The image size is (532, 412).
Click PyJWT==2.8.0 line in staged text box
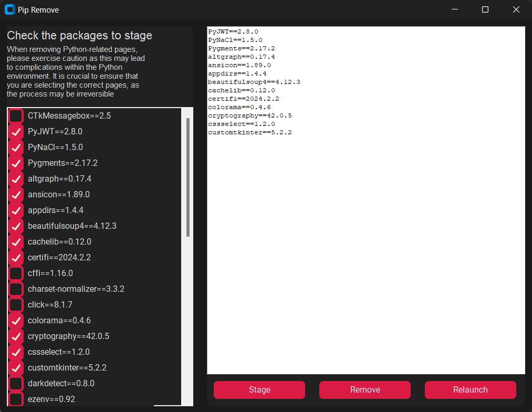[x=233, y=31]
